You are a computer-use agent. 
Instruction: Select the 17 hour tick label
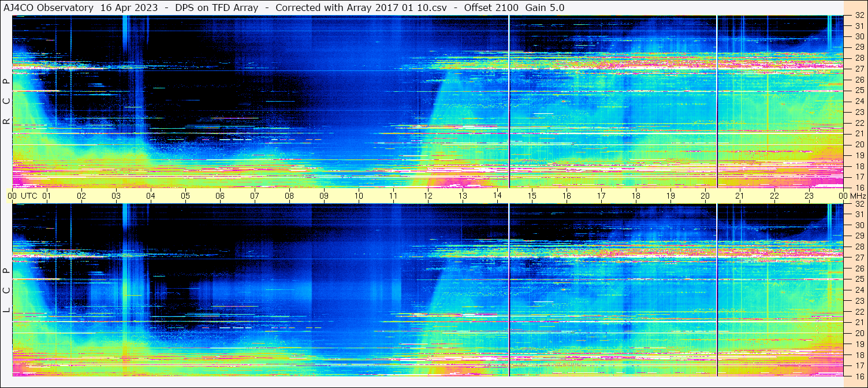pos(601,196)
